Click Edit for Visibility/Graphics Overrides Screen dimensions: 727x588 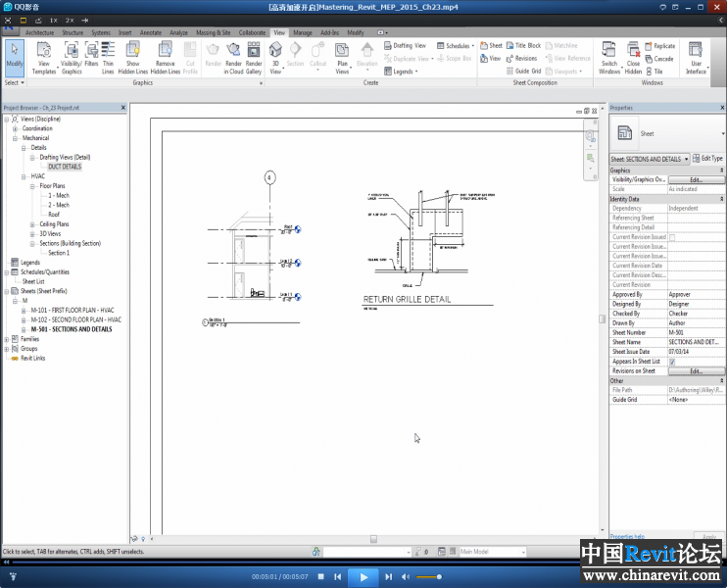[x=697, y=180]
